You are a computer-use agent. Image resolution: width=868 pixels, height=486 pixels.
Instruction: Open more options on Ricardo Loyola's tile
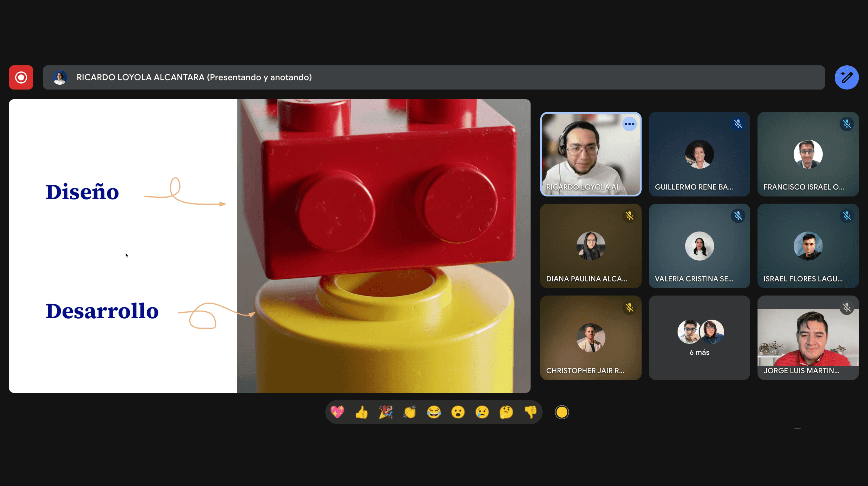629,124
